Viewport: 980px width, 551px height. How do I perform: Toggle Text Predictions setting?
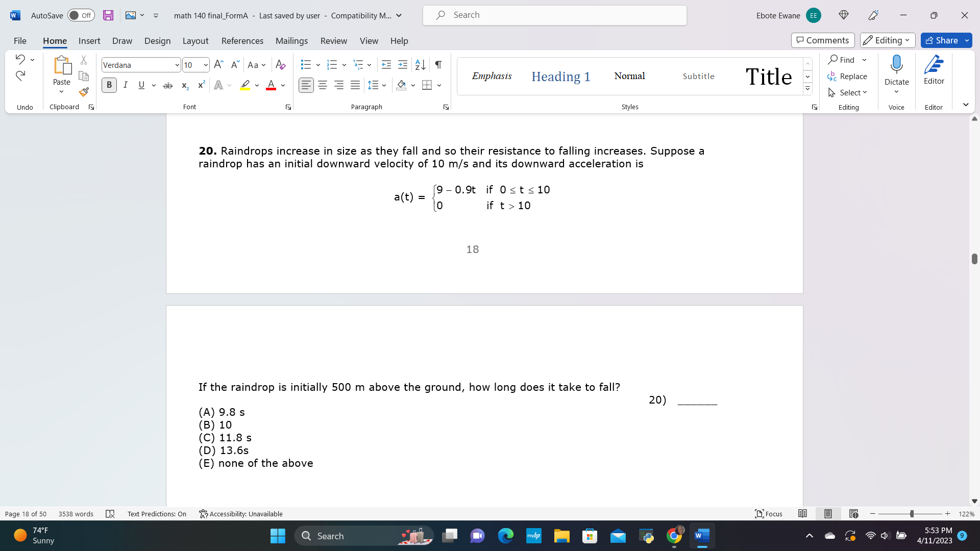157,514
